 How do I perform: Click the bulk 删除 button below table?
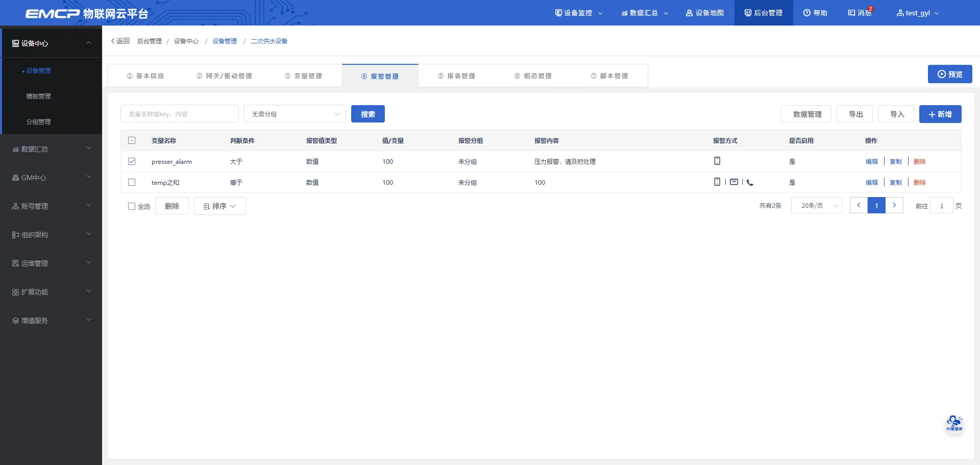point(172,206)
